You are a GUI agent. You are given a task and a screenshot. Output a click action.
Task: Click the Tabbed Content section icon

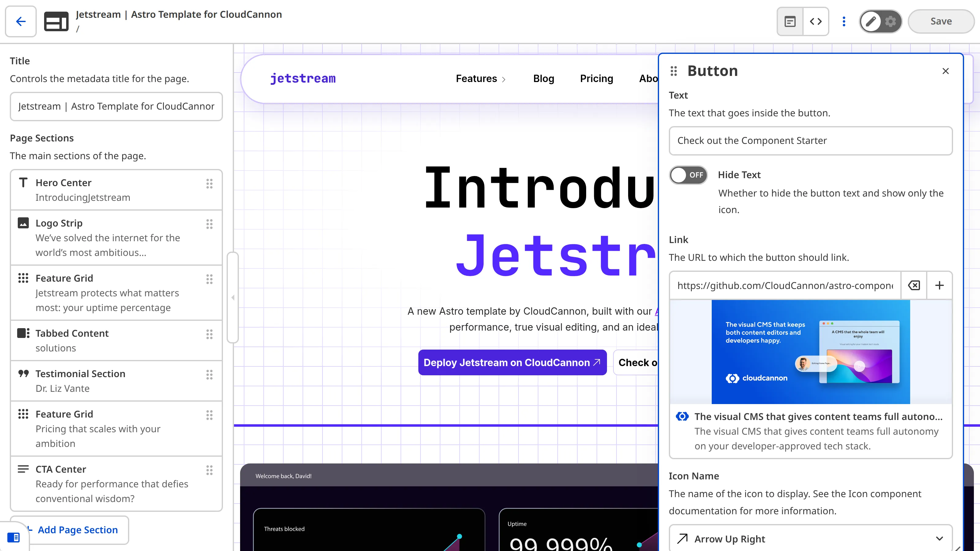coord(23,333)
